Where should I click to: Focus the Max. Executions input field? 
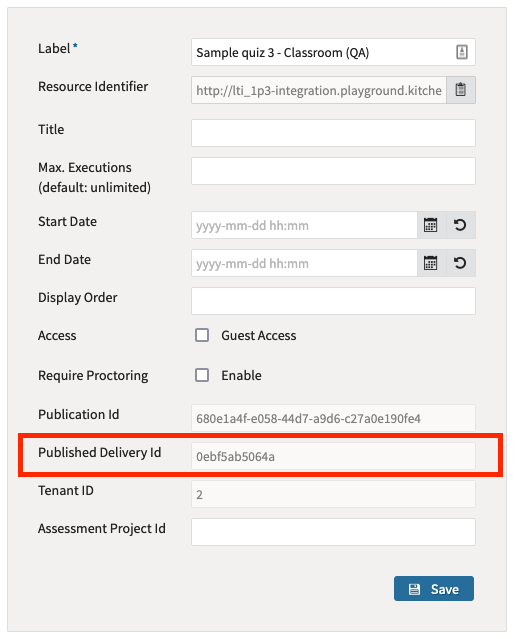pyautogui.click(x=333, y=171)
